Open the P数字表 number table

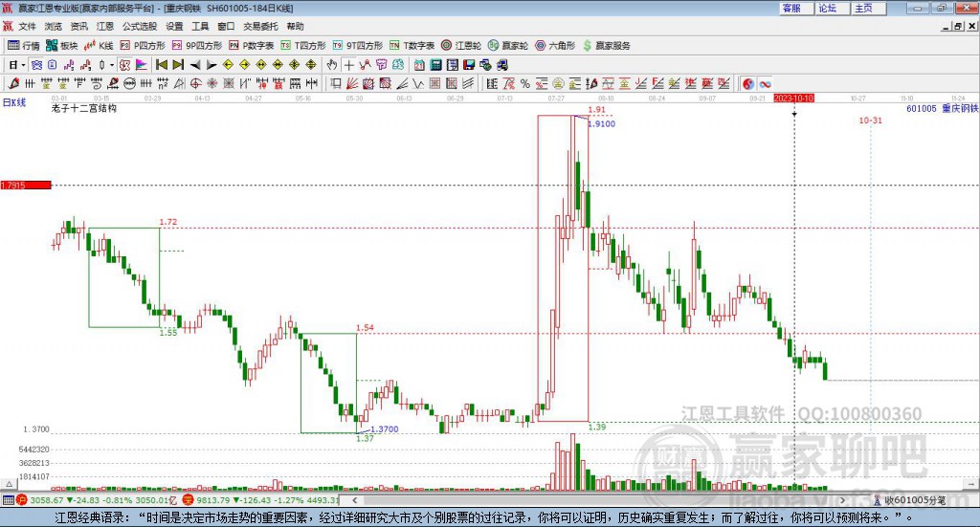click(x=252, y=46)
